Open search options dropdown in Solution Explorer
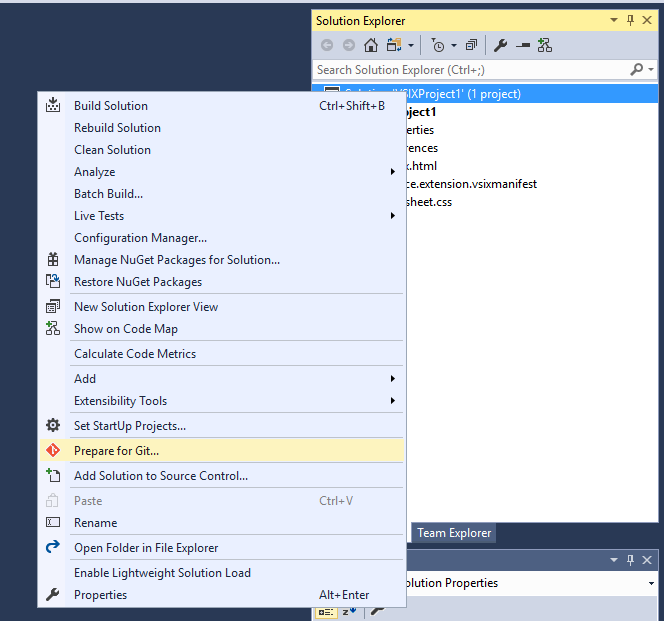664x621 pixels. point(651,69)
